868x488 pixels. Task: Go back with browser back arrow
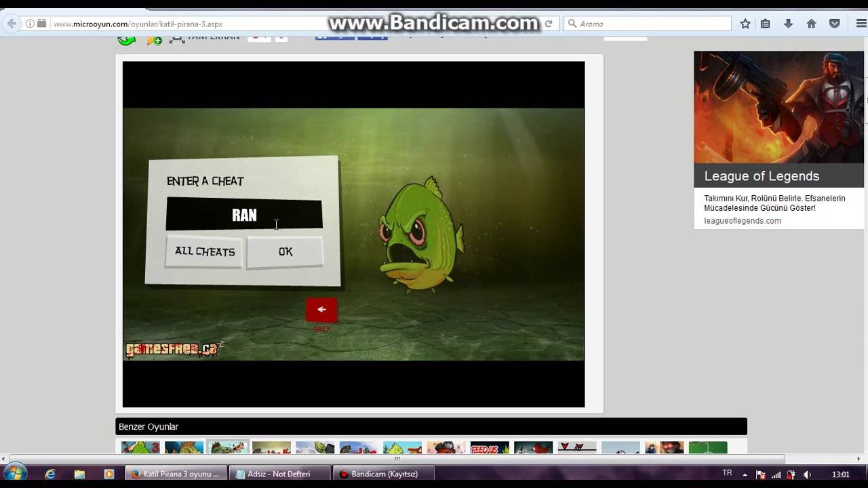tap(12, 24)
